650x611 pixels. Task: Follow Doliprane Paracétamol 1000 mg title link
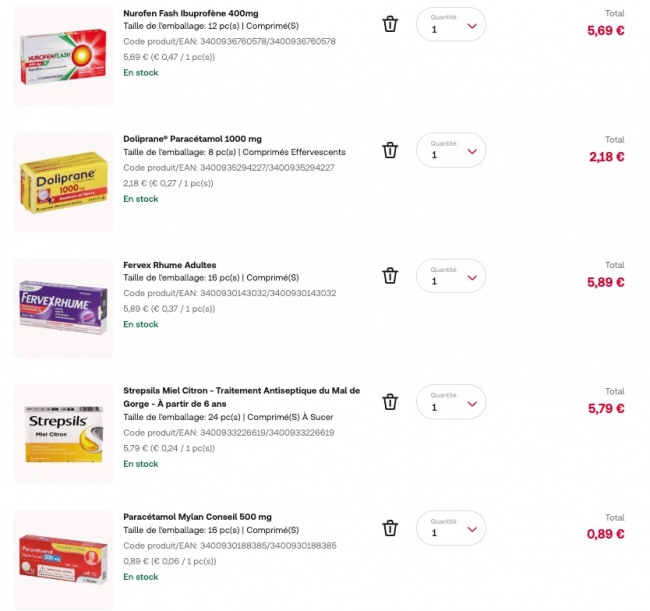192,139
